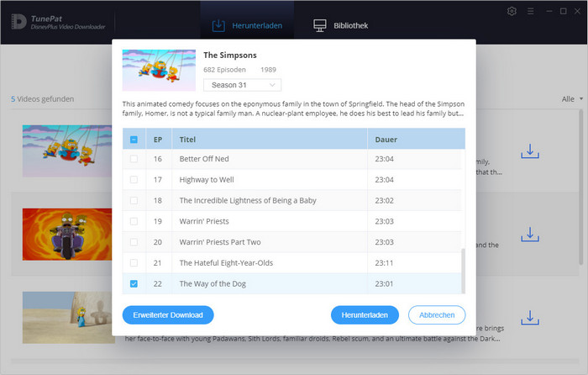Click download icon for first Simpsons result
This screenshot has width=588, height=375.
pos(530,151)
